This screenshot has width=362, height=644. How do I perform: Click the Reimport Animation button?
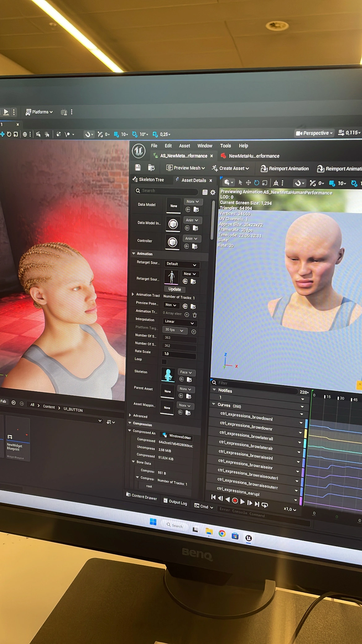coord(285,168)
